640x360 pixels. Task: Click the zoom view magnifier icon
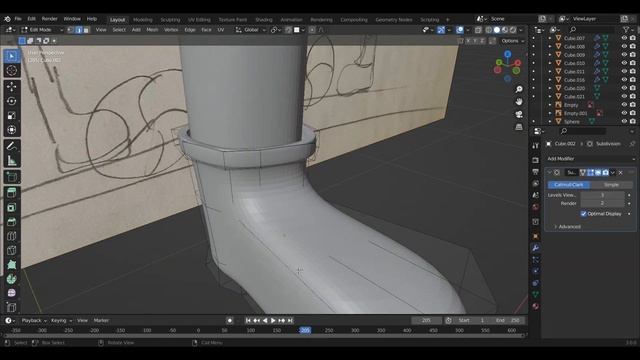click(519, 89)
